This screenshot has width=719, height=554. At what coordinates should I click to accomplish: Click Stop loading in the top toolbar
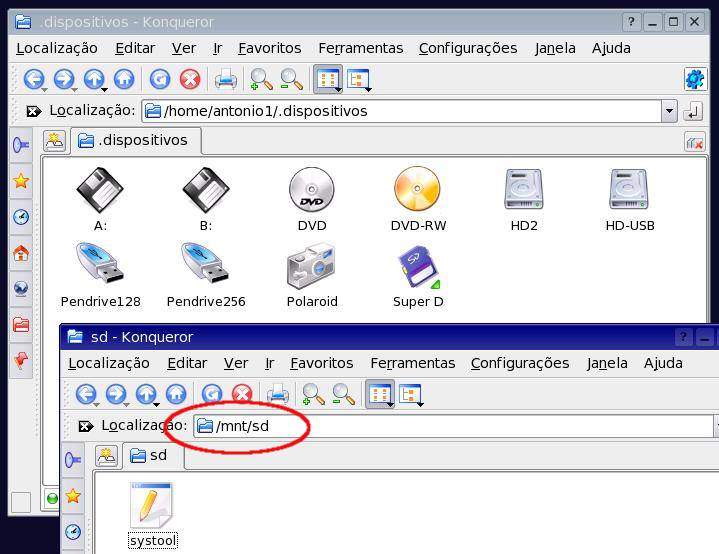[x=190, y=79]
